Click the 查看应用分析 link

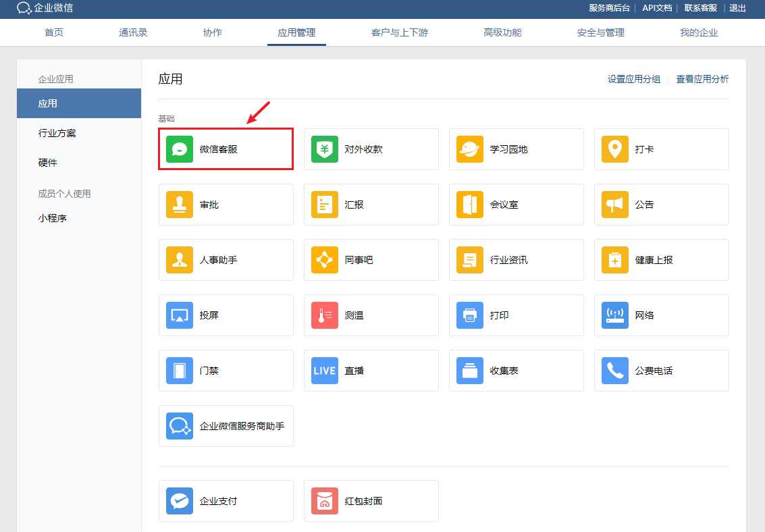click(x=702, y=79)
